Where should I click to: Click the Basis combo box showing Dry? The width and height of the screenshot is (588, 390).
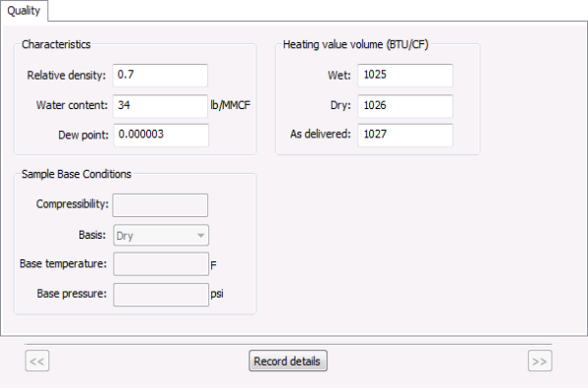[161, 236]
